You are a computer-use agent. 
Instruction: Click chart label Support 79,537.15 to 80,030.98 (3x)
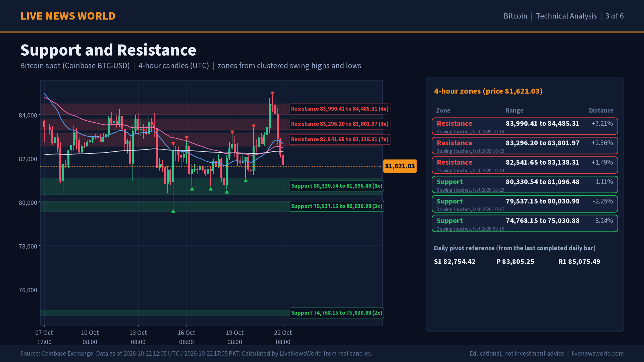point(337,206)
